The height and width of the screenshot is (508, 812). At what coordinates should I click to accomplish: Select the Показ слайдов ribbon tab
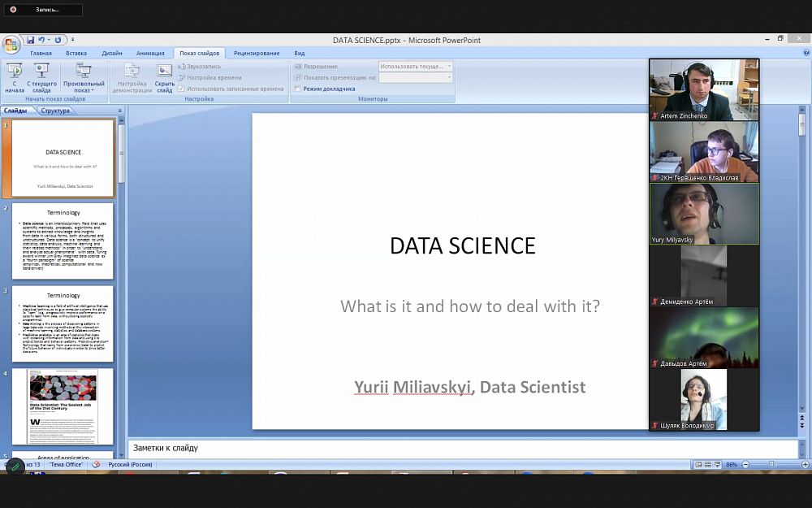coord(200,53)
